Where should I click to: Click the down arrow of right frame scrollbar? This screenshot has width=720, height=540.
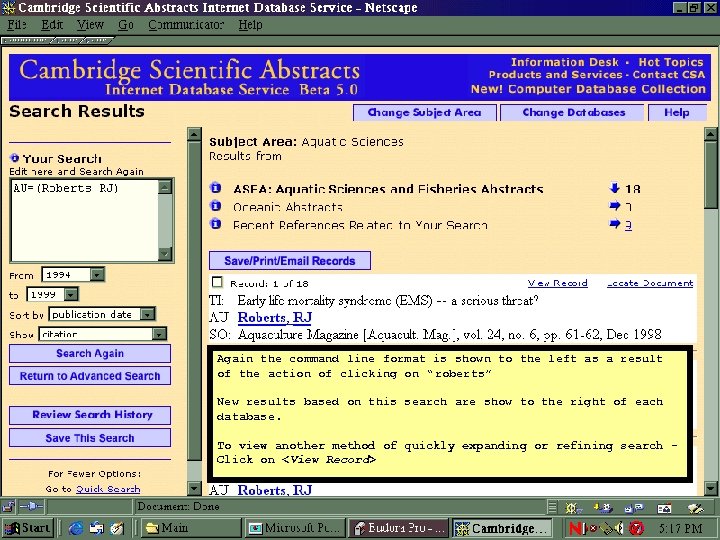click(x=711, y=488)
